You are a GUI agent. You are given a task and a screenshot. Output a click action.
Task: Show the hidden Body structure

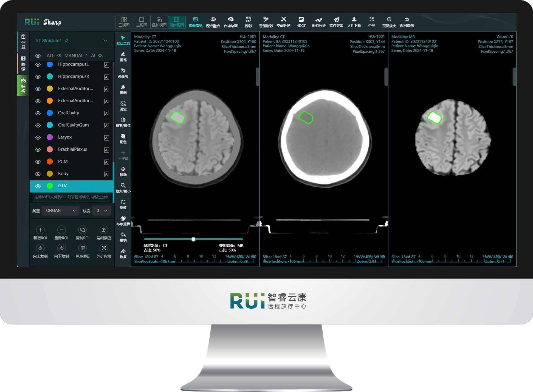pos(38,174)
